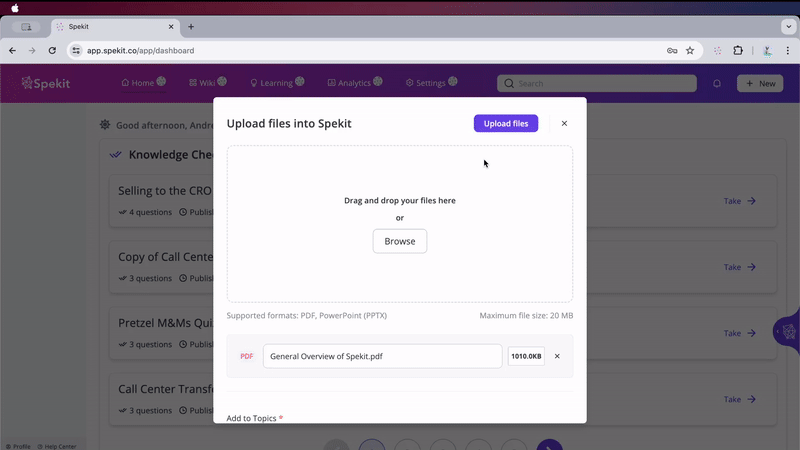Click Supported formats: PDF, PowerPoint (PPTX) text
The width and height of the screenshot is (800, 450).
307,315
